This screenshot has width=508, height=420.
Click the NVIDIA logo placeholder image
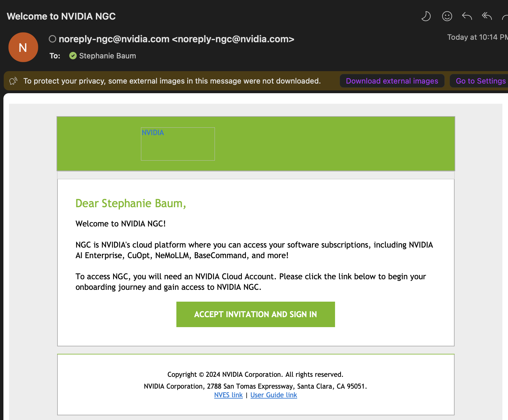coord(178,144)
